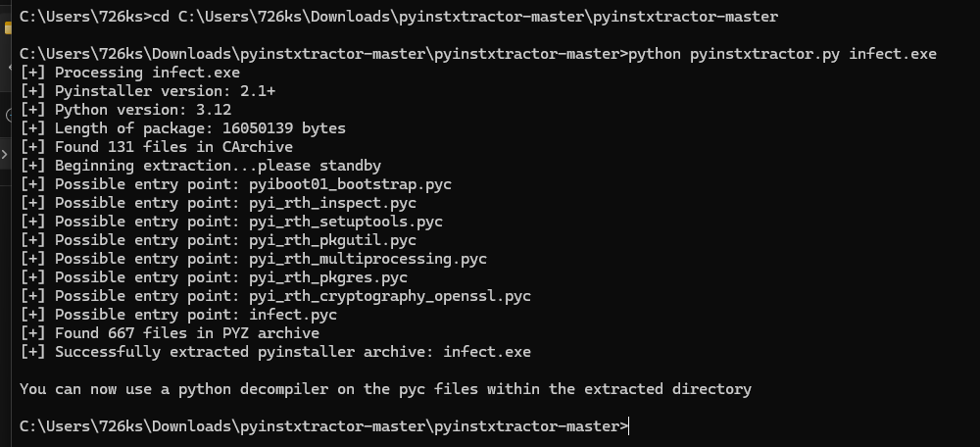Click the yellow folder icon at left edge
Image resolution: width=980 pixels, height=447 pixels.
pyautogui.click(x=8, y=26)
